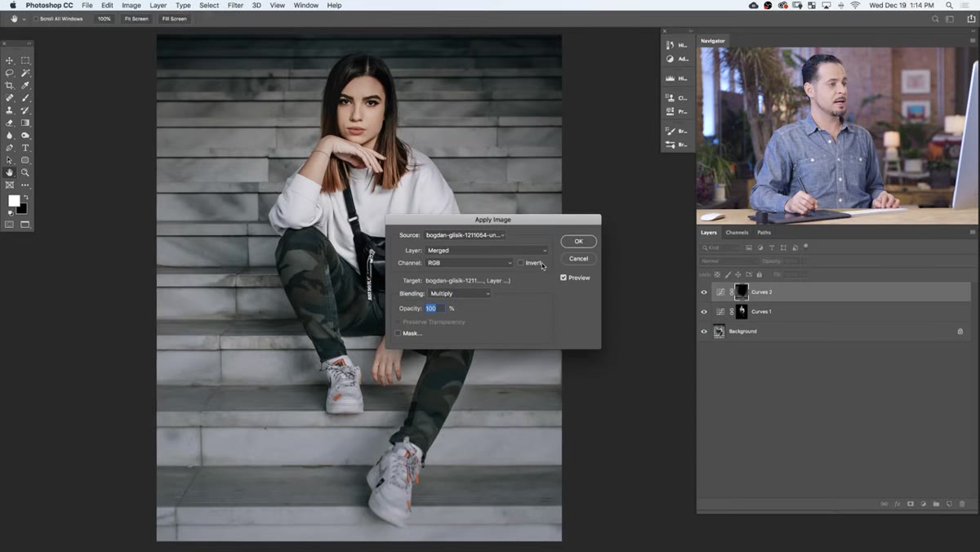This screenshot has height=552, width=980.
Task: Open the Image menu
Action: tap(131, 5)
